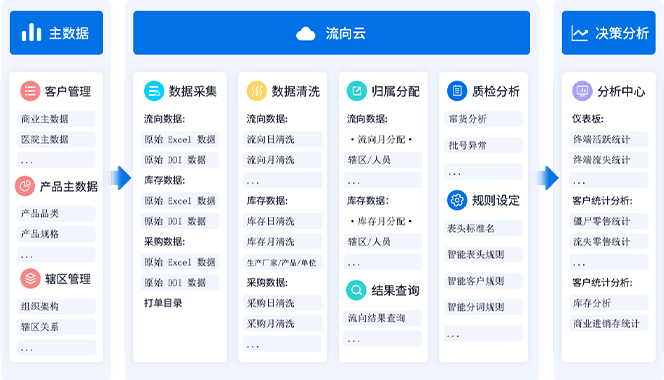The height and width of the screenshot is (380, 664).
Task: Click the cloud icon in the 流向云 banner
Action: point(305,33)
